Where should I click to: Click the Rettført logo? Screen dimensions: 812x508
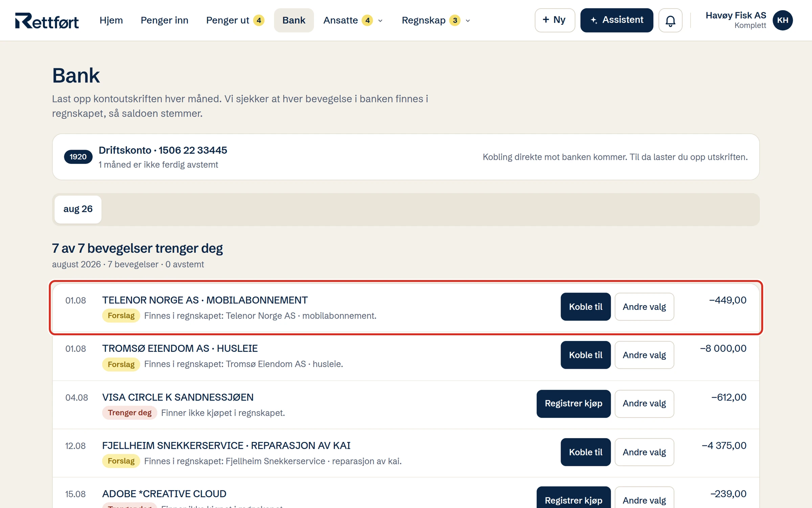click(47, 21)
